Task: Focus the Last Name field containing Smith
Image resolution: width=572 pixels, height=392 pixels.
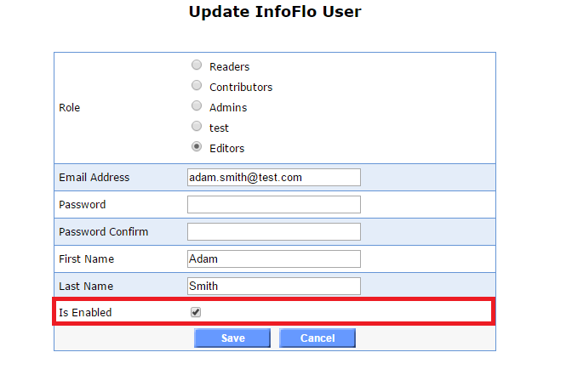Action: (x=273, y=286)
